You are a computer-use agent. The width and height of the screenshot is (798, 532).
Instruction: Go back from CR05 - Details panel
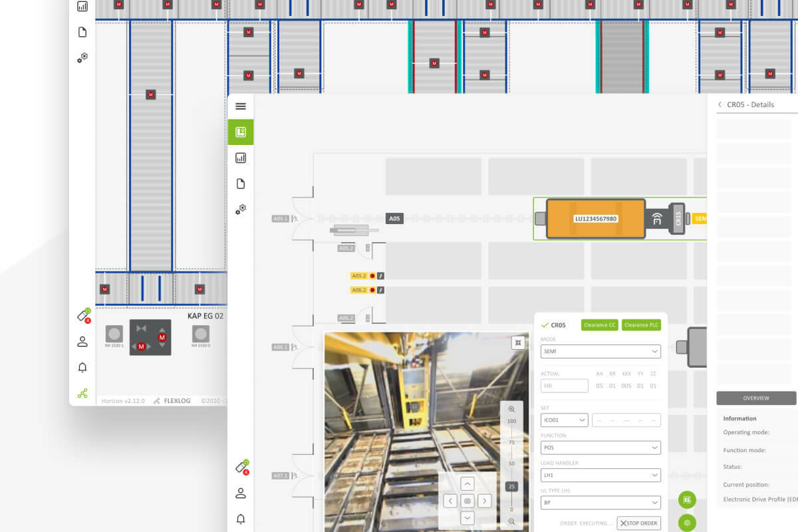tap(720, 104)
